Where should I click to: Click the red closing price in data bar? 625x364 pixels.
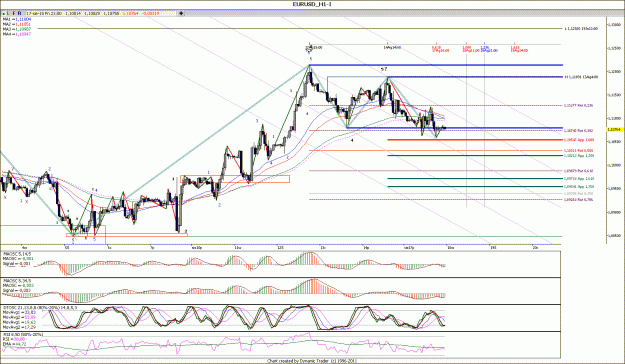(x=130, y=13)
